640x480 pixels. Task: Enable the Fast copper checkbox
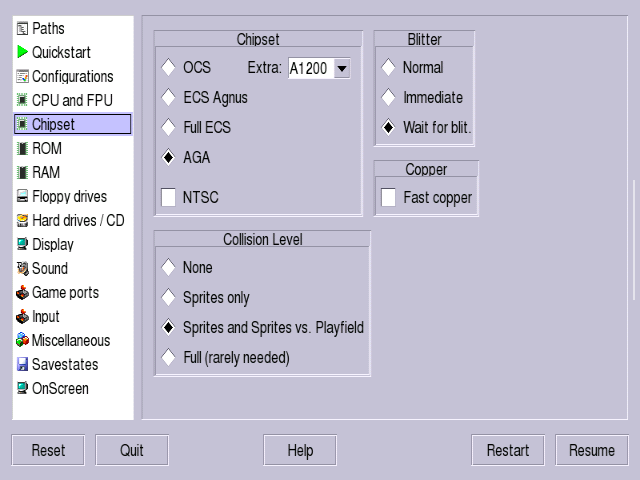click(388, 197)
